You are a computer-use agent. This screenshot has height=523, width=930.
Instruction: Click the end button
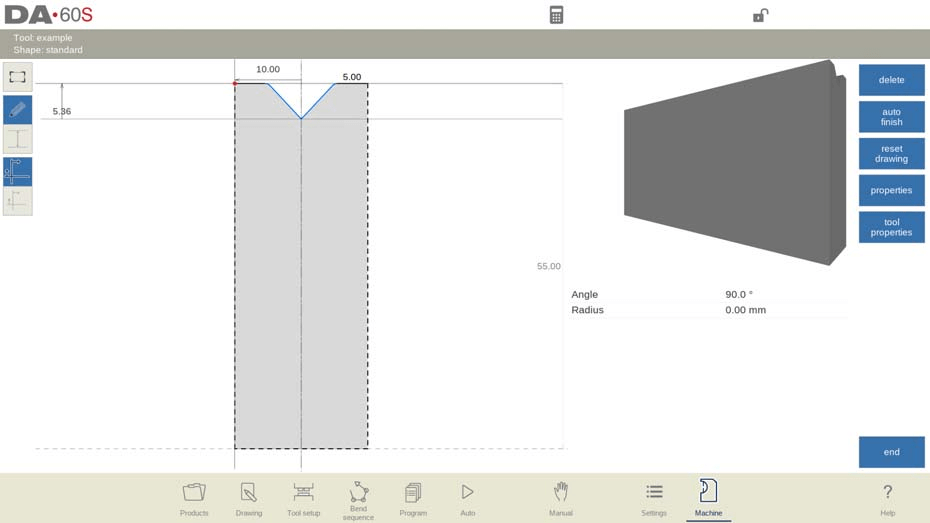pos(891,452)
